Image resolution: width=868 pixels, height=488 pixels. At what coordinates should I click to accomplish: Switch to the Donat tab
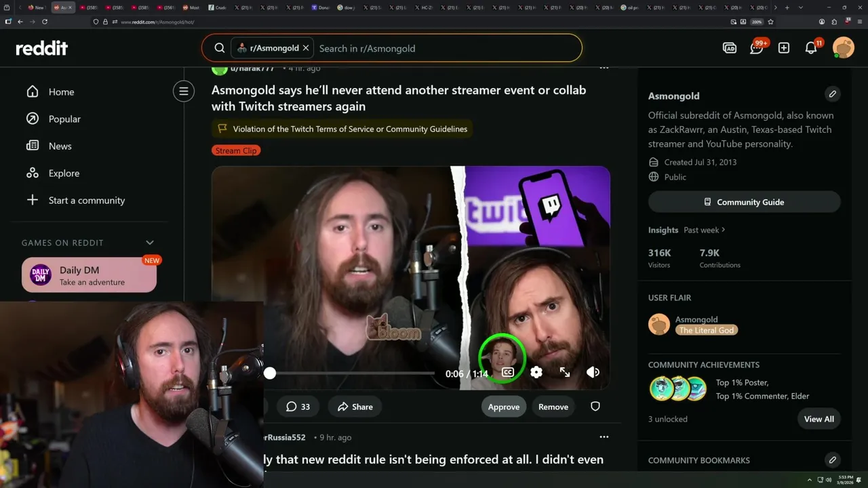coord(321,7)
